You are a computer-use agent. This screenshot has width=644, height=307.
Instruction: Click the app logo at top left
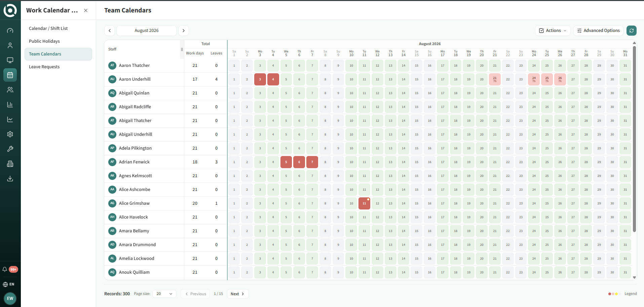[x=10, y=10]
